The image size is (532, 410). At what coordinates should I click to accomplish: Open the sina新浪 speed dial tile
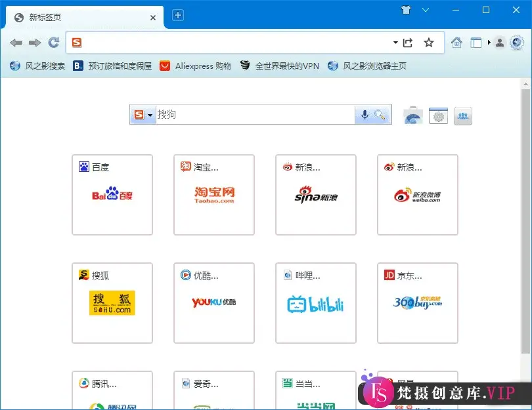click(316, 195)
